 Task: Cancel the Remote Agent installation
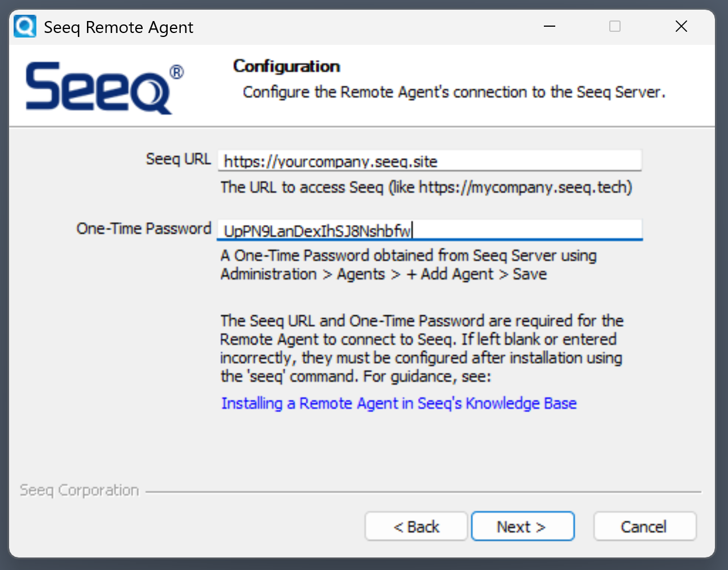644,527
